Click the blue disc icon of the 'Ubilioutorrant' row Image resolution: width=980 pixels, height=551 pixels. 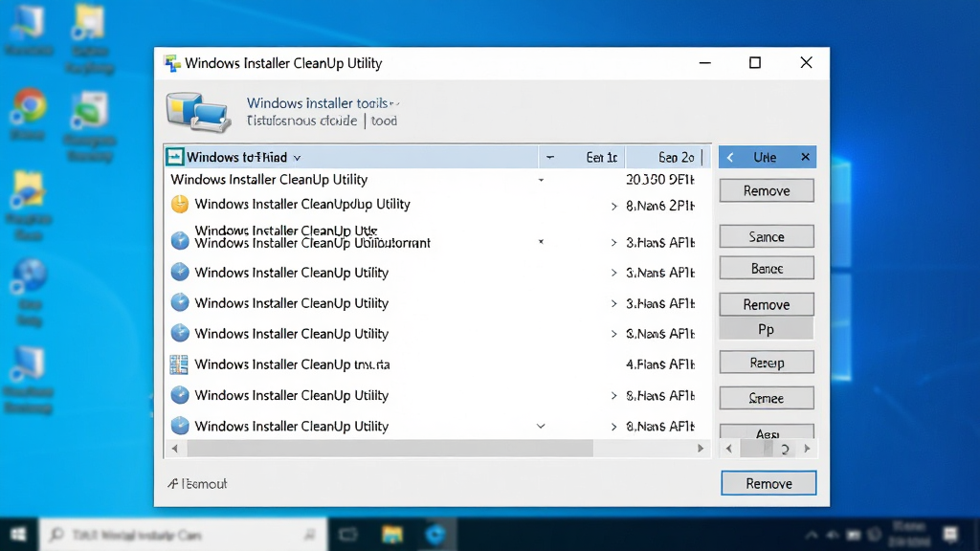point(180,240)
